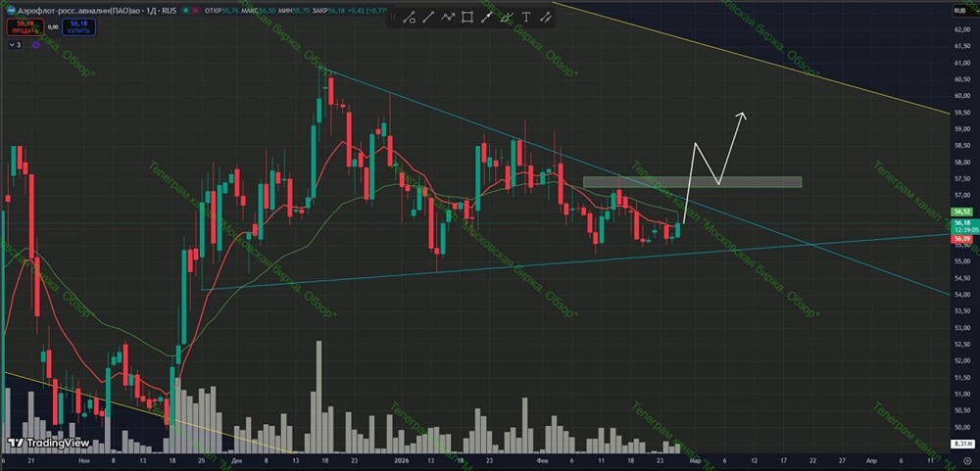Click the red 56,09 price label
The height and width of the screenshot is (471, 980).
(x=961, y=239)
